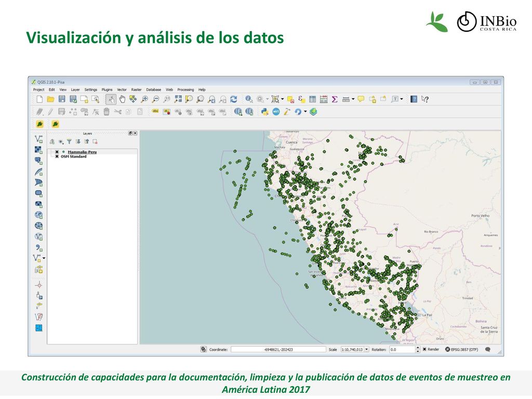Close the Layers panel
532x399 pixels.
[x=135, y=133]
